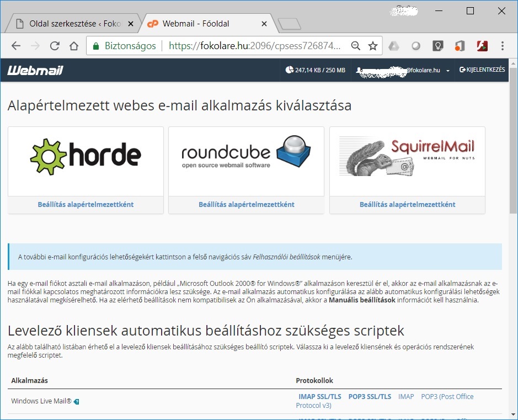Maximize the Chrome window
Viewport: 518px width, 420px height.
pyautogui.click(x=470, y=11)
